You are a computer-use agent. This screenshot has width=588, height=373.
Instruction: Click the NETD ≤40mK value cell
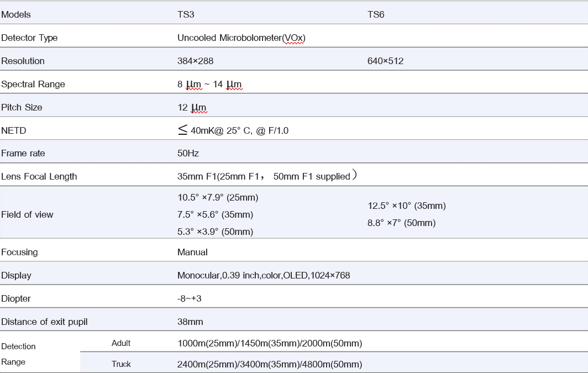click(233, 130)
